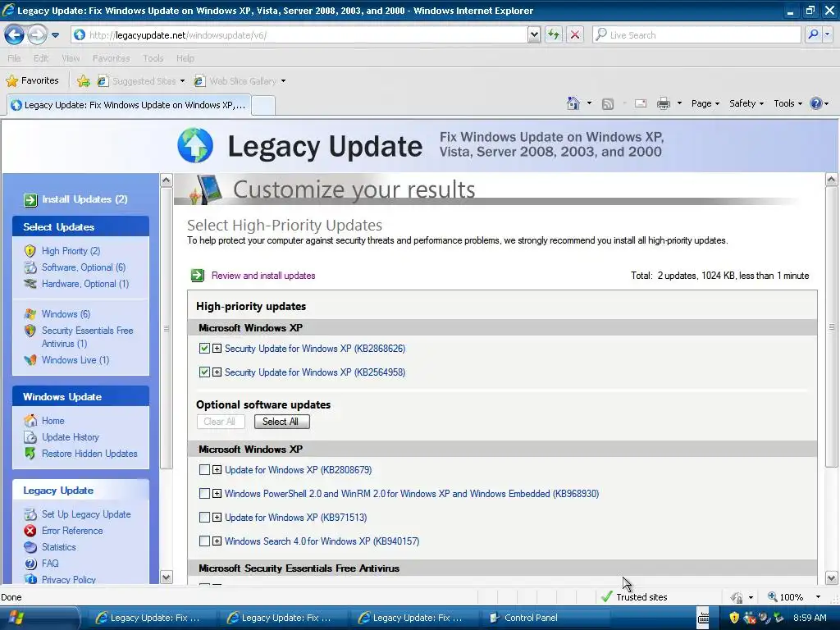Viewport: 840px width, 630px height.
Task: Uncheck Security Update KB2868626 checkbox
Action: point(204,348)
